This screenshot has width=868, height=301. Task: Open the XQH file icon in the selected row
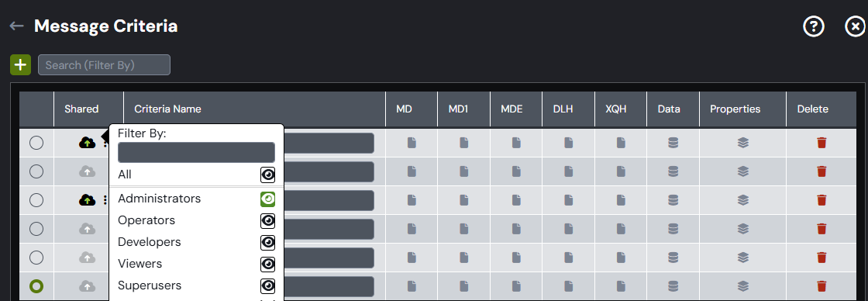point(621,286)
